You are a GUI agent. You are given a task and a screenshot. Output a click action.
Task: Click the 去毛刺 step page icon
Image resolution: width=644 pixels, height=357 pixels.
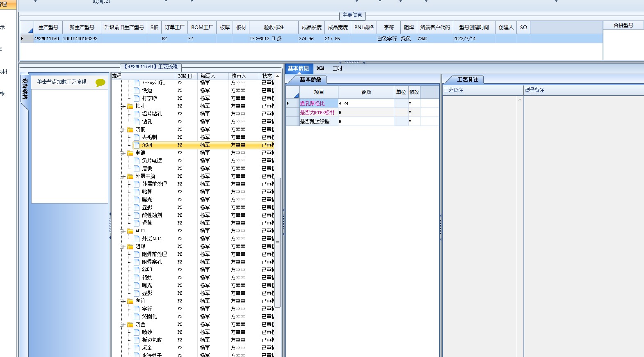pyautogui.click(x=137, y=137)
